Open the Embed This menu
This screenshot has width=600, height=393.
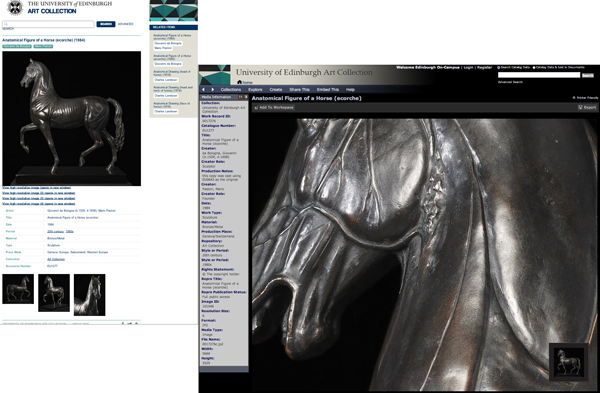tap(328, 90)
